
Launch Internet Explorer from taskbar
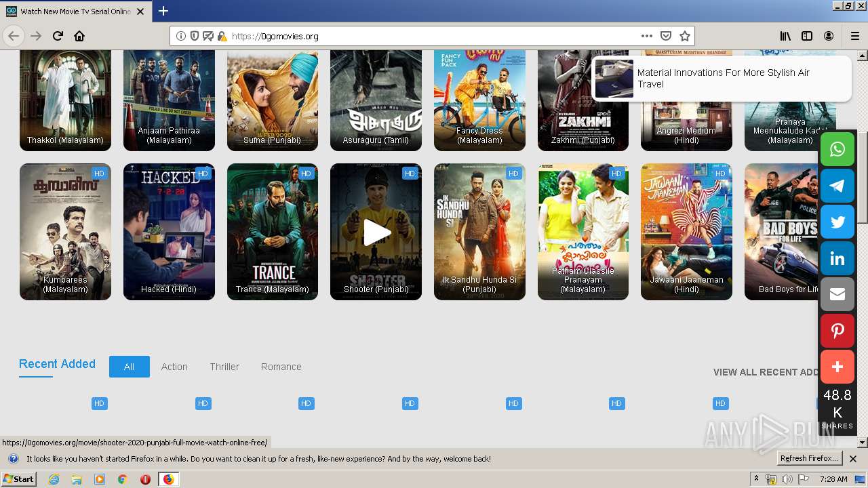54,479
